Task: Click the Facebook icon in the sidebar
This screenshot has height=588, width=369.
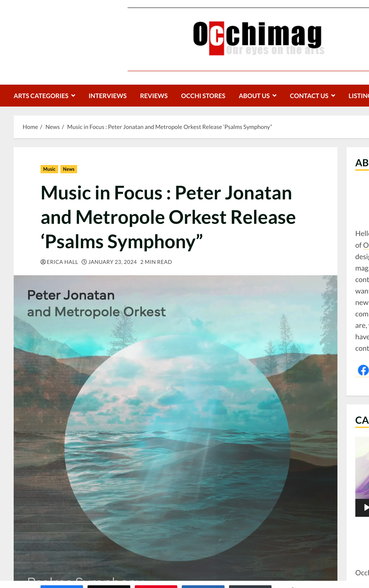Action: pos(363,370)
